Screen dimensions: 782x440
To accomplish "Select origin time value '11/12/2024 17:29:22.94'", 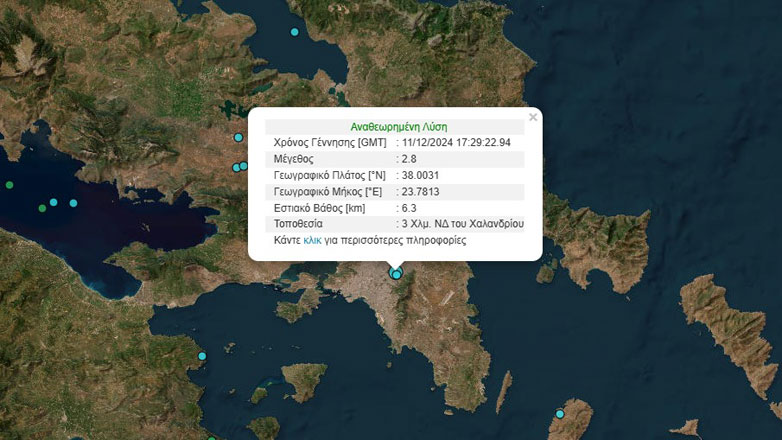I will coord(456,143).
